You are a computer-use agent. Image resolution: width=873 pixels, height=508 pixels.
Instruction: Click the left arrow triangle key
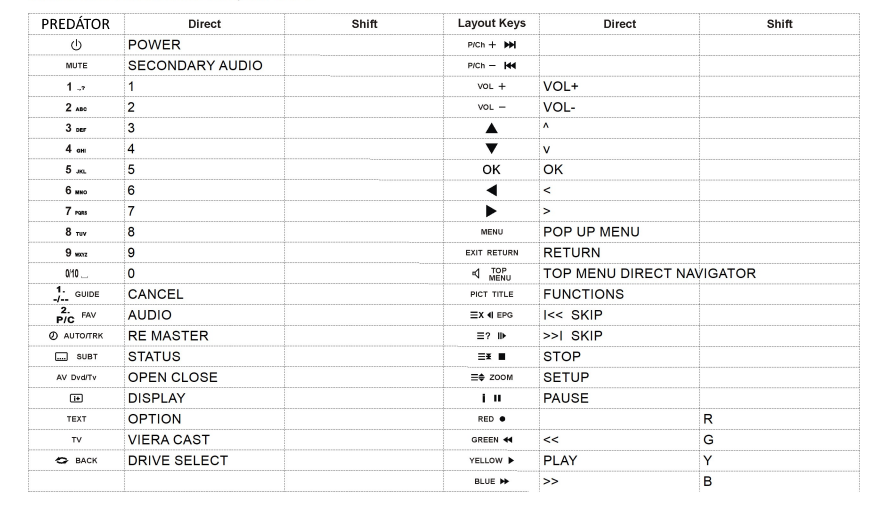491,190
